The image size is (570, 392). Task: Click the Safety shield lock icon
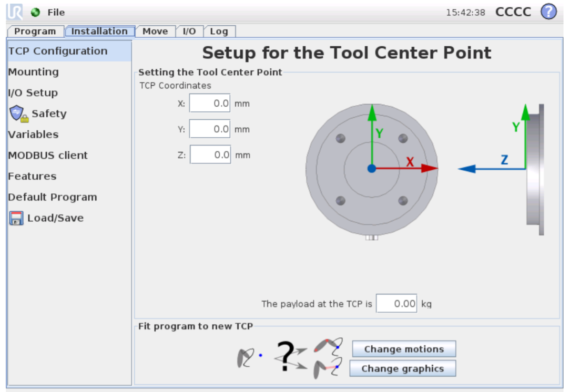(x=18, y=114)
